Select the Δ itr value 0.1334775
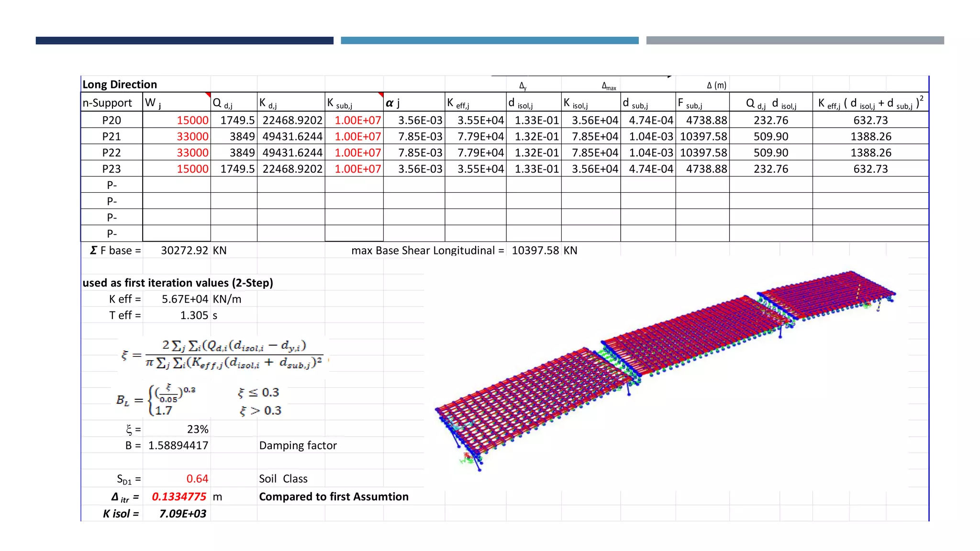The width and height of the screenshot is (980, 551). pos(179,496)
